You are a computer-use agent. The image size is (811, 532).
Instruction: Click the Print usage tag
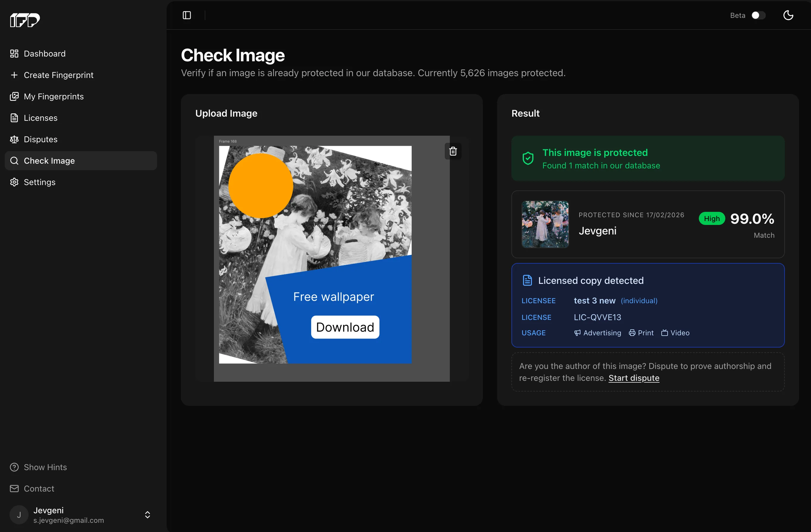(641, 333)
